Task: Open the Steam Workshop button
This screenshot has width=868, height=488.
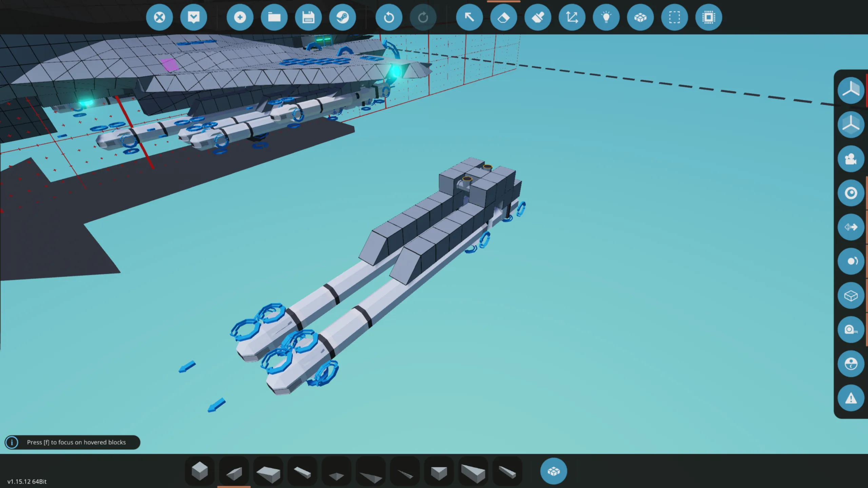Action: (x=342, y=17)
